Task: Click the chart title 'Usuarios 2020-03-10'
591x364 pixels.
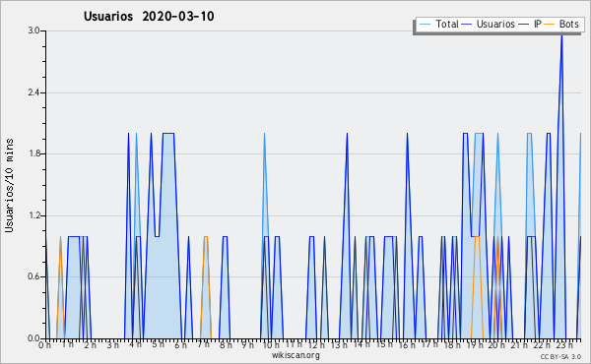Action: [x=149, y=16]
